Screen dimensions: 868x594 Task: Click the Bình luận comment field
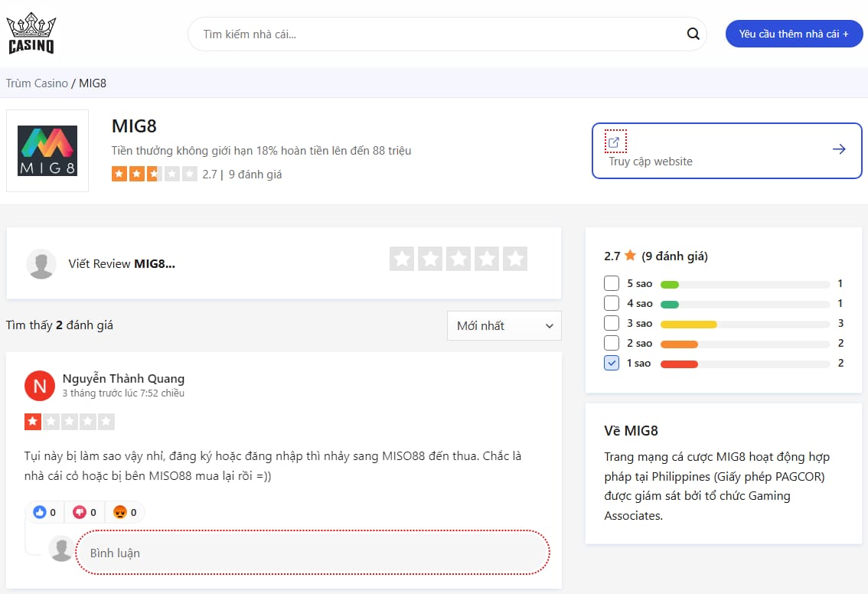313,553
